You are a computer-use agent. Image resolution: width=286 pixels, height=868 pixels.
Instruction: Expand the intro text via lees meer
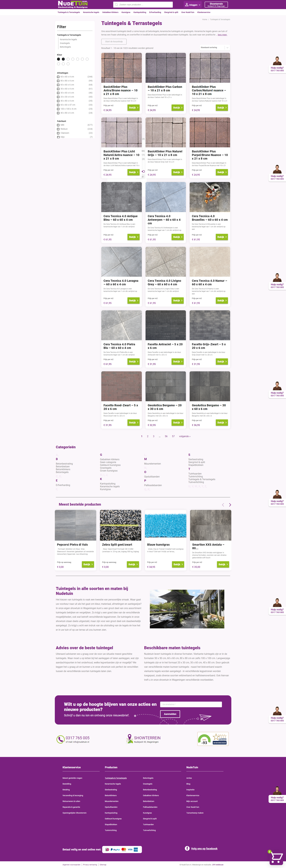tap(222, 35)
